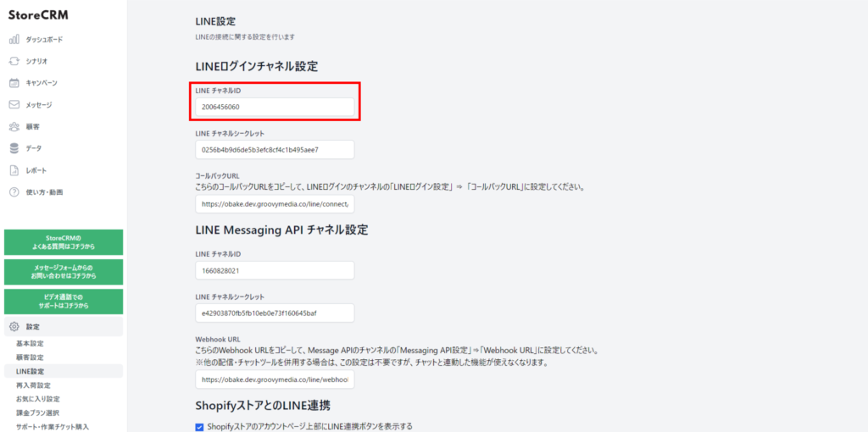Click LINE login チャネルID field 2006456060

275,107
